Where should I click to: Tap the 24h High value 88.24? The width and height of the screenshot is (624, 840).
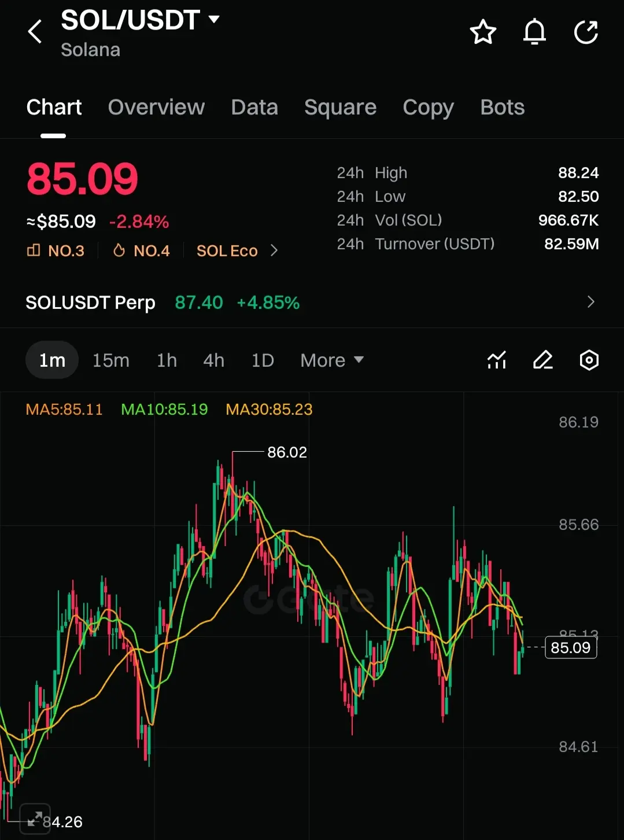578,173
